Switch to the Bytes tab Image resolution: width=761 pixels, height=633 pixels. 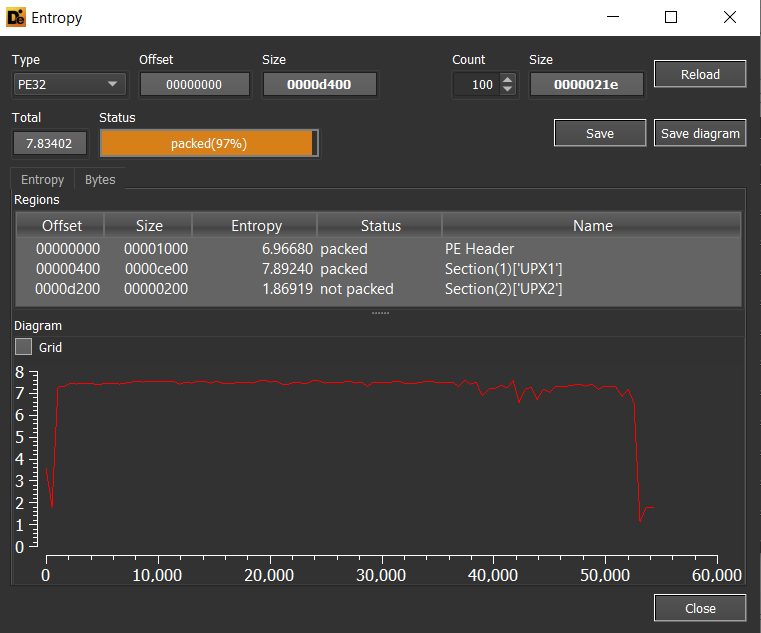[100, 180]
